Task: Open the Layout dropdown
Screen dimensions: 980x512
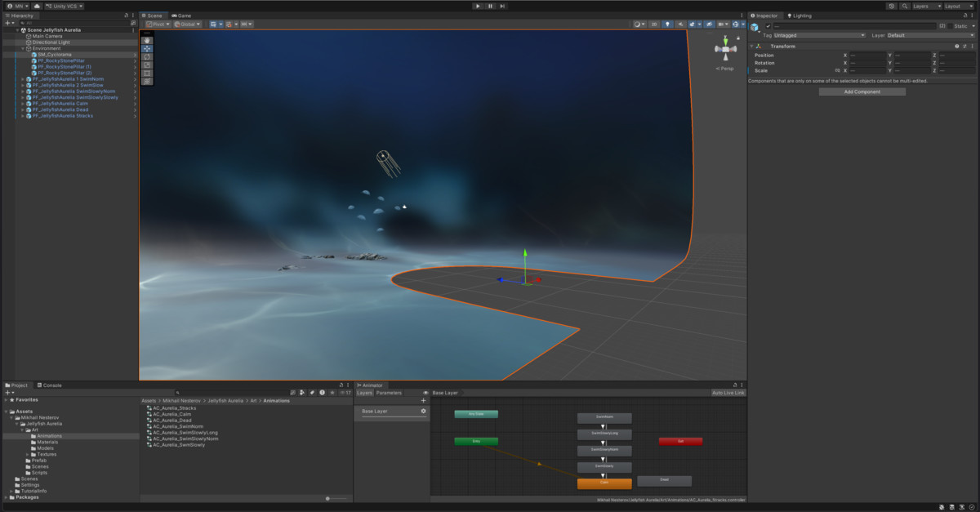Action: click(958, 6)
